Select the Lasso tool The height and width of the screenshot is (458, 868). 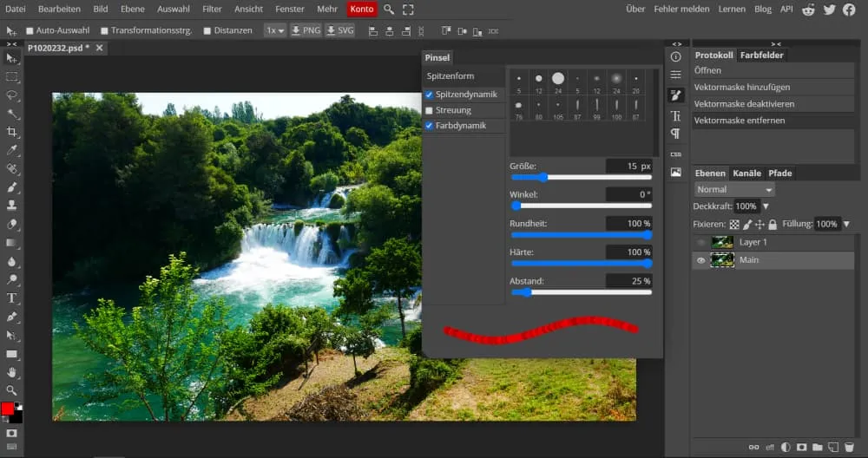pyautogui.click(x=12, y=95)
